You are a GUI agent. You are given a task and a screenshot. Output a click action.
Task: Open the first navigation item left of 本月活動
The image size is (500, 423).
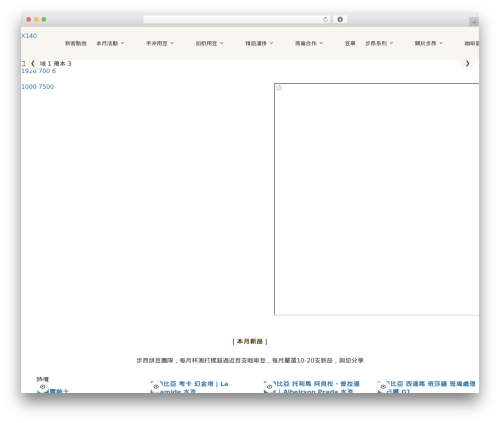(x=76, y=43)
